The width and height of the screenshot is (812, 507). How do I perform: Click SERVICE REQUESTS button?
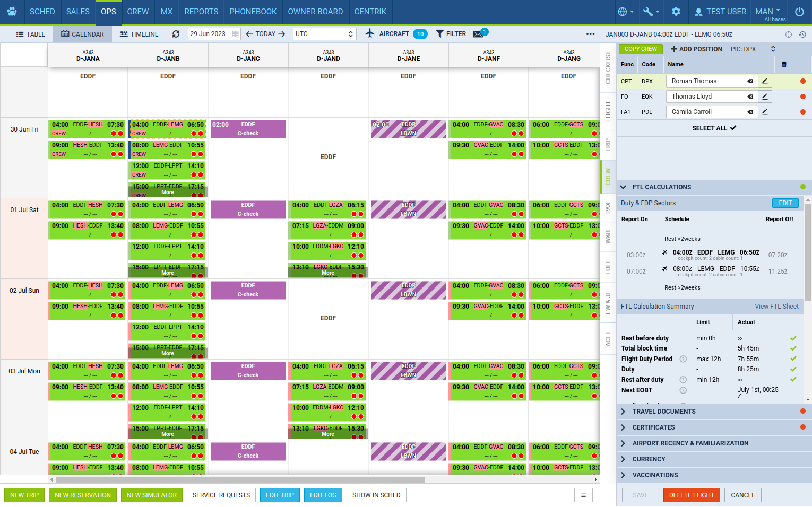[221, 495]
